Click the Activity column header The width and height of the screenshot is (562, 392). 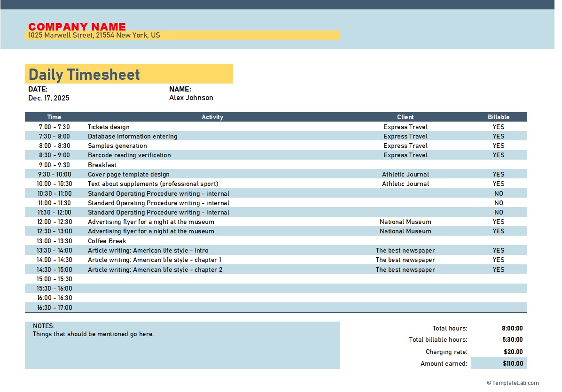click(212, 117)
